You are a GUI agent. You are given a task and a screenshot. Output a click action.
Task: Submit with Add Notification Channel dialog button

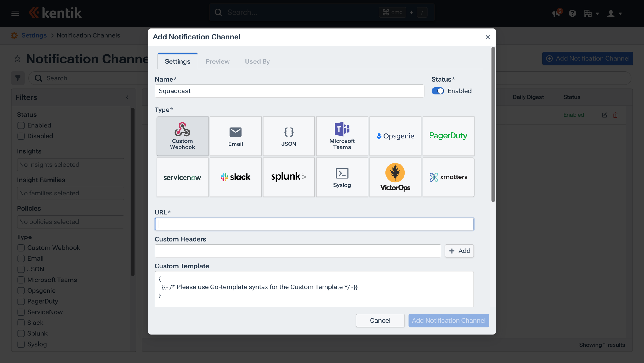coord(449,320)
